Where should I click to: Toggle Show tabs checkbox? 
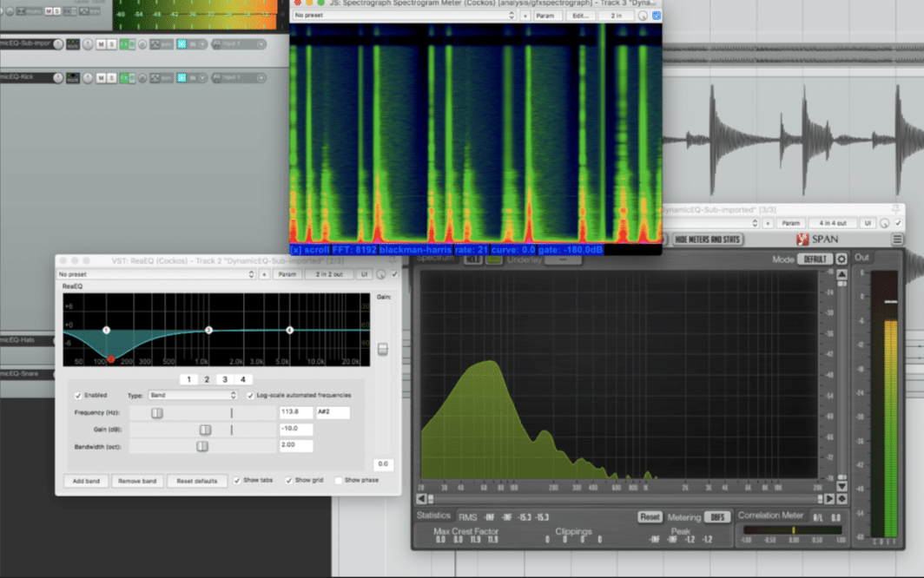pos(237,481)
